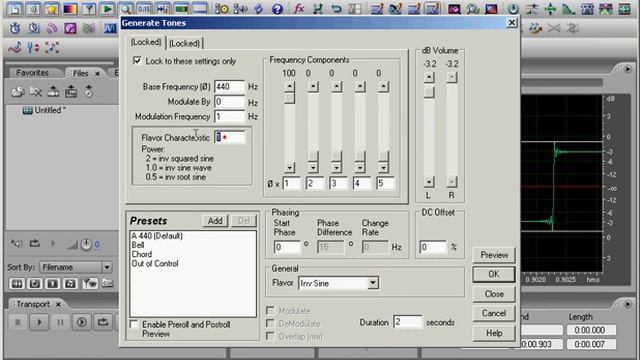Click the green level meter toolbar icon
Screen dimensions: 640x360
(x=181, y=8)
